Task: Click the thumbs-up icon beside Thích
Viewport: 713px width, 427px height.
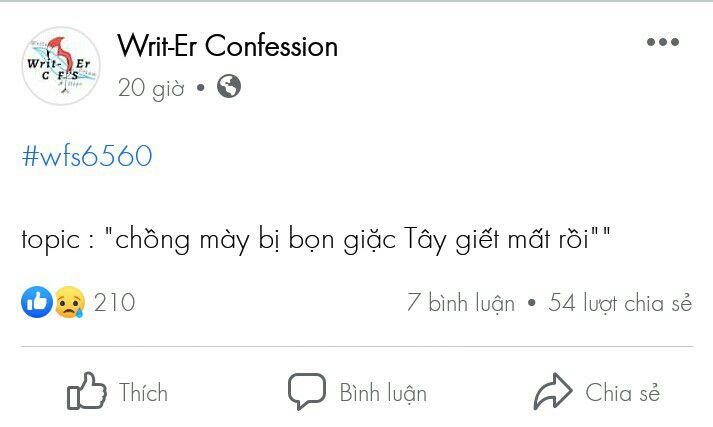Action: coord(87,391)
